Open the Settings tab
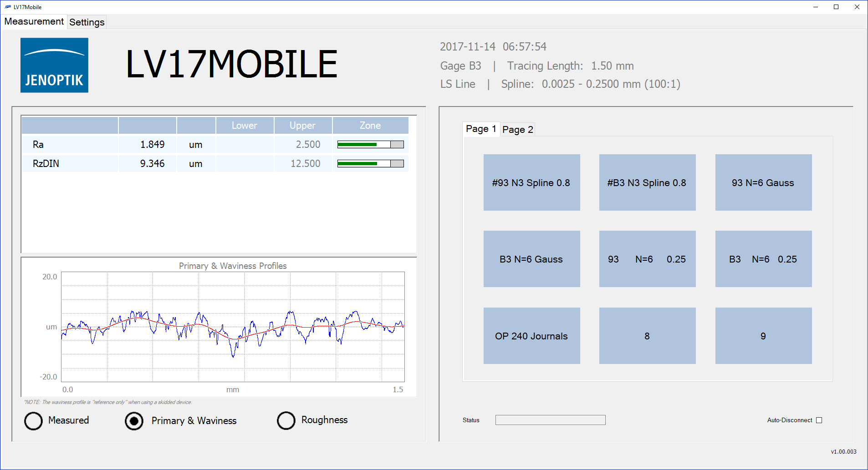This screenshot has width=868, height=470. 87,22
